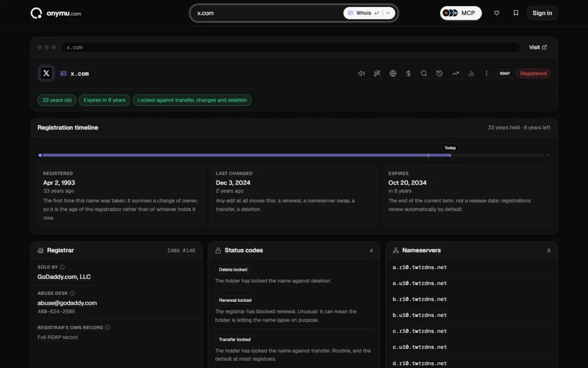Click GoDaddy.com, LLC registrar name
588x368 pixels.
(x=64, y=277)
